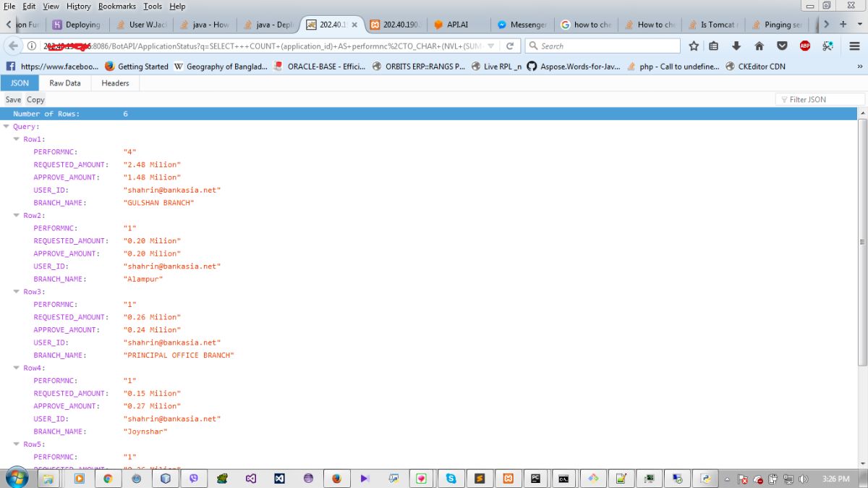The height and width of the screenshot is (488, 868).
Task: Collapse the Row2 node
Action: pyautogui.click(x=17, y=215)
